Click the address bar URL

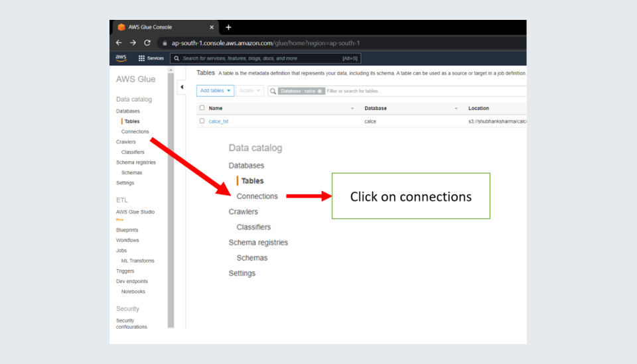click(x=265, y=43)
